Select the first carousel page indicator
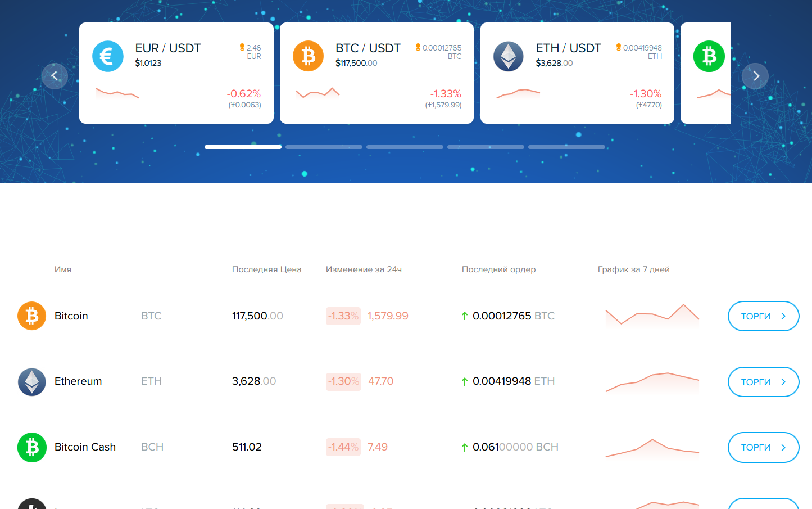 pyautogui.click(x=243, y=147)
